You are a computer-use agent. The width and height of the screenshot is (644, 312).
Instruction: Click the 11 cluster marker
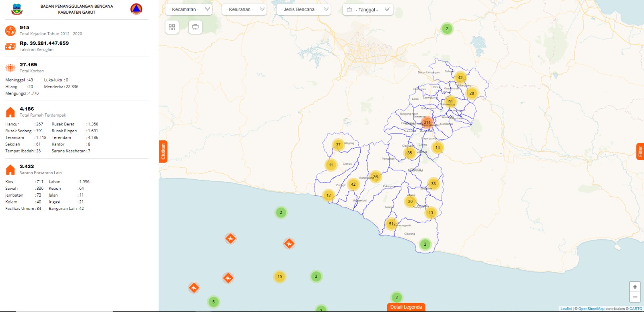click(331, 165)
